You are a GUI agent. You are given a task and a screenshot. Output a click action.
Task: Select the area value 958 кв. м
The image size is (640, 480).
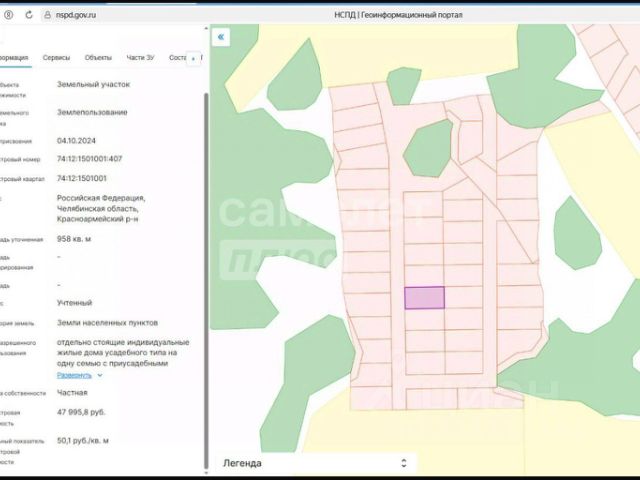(x=74, y=239)
